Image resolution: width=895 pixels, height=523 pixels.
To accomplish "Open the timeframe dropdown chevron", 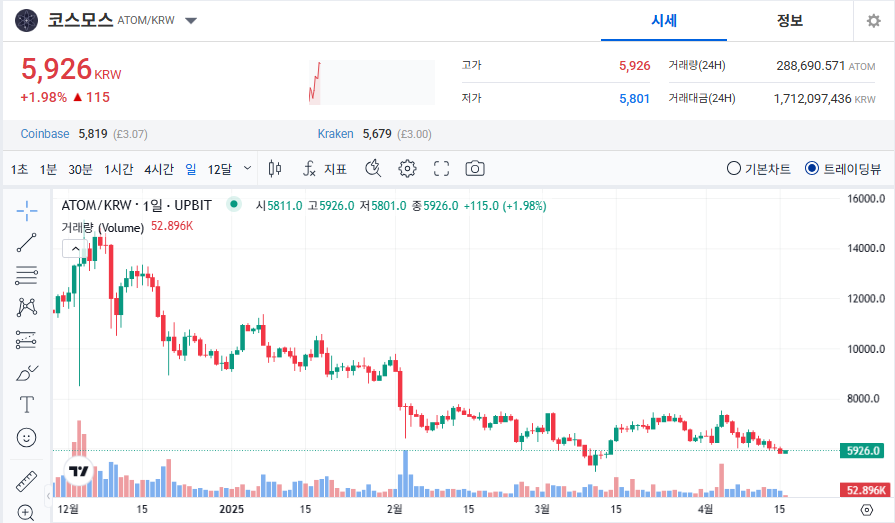I will [x=247, y=168].
